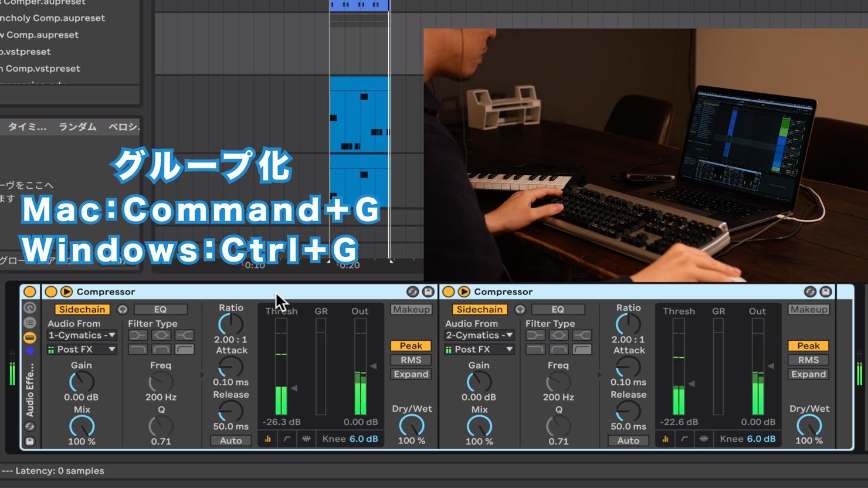Screen dimensions: 868x488
Task: Show activity view in first Compressor
Action: [x=306, y=439]
